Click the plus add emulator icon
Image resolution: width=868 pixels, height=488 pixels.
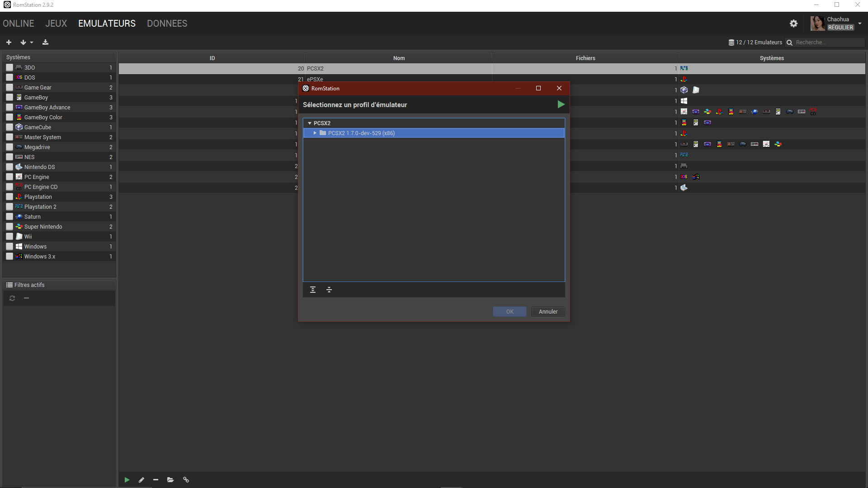[x=9, y=42]
